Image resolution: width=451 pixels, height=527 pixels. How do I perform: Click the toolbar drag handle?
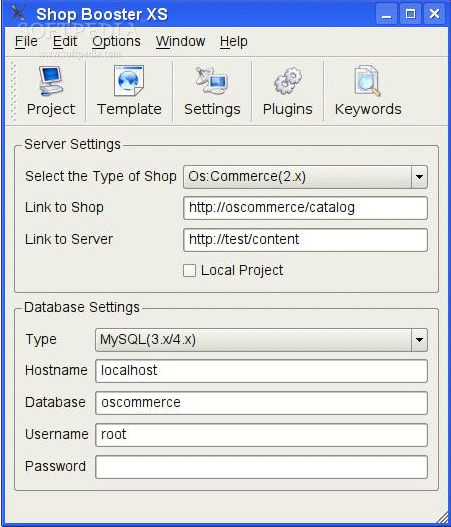[13, 91]
